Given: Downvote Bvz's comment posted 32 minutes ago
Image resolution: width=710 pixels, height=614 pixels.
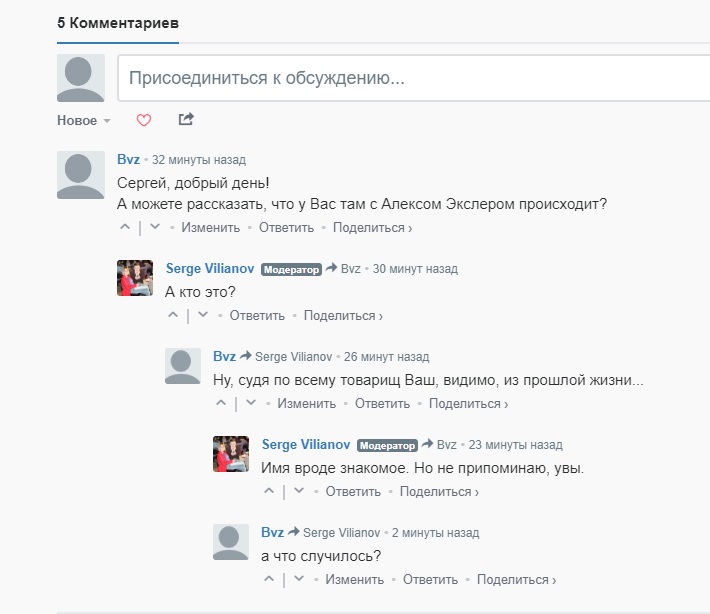Looking at the screenshot, I should pos(155,227).
